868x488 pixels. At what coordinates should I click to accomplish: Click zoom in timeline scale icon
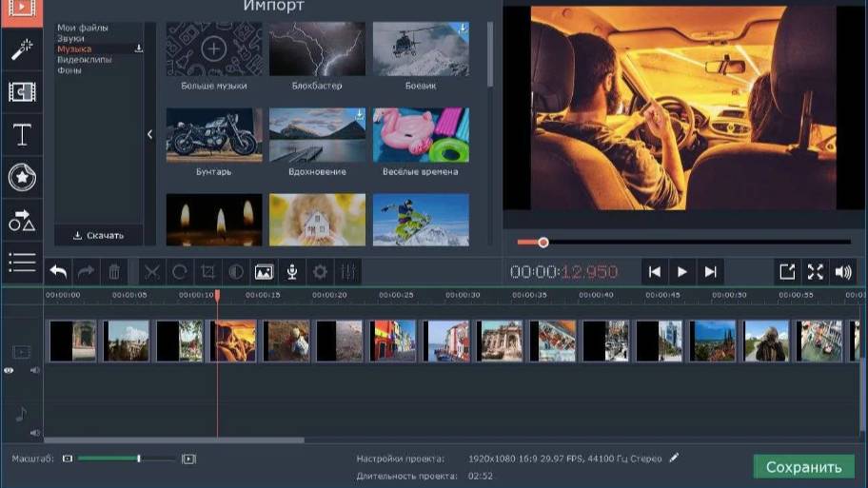point(188,459)
